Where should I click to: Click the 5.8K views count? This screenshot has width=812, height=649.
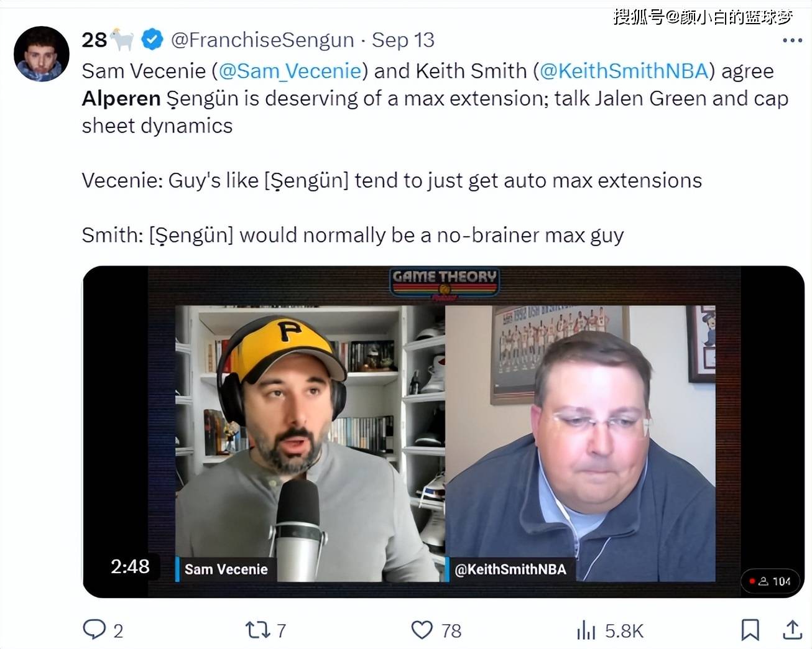pos(624,631)
